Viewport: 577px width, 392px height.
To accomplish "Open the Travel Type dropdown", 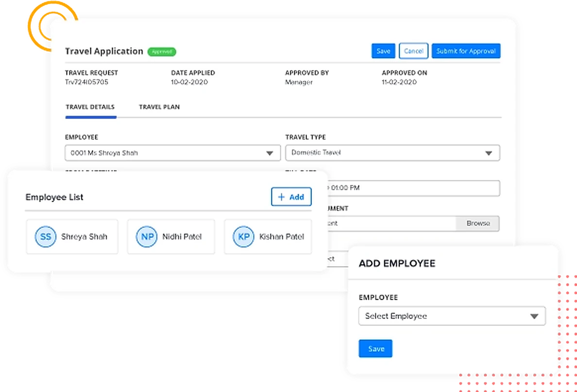I will pyautogui.click(x=392, y=153).
